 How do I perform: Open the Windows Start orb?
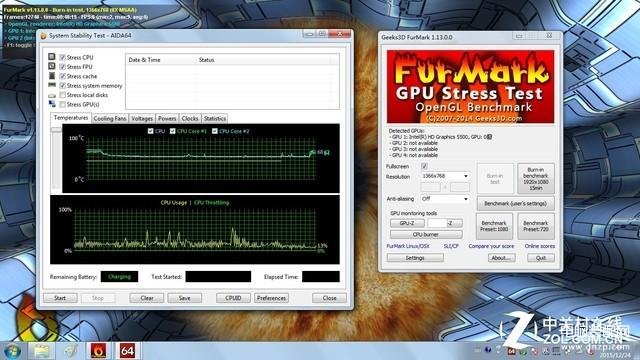[x=12, y=351]
